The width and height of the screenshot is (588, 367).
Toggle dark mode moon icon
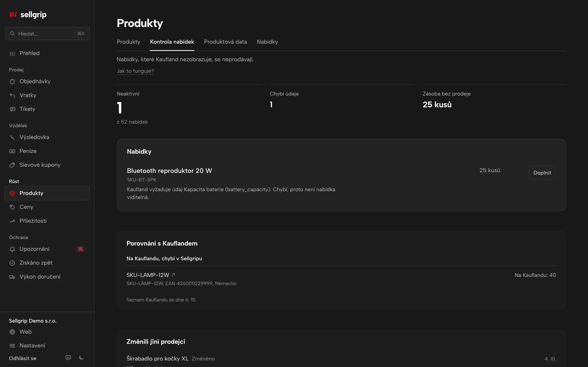pos(81,358)
